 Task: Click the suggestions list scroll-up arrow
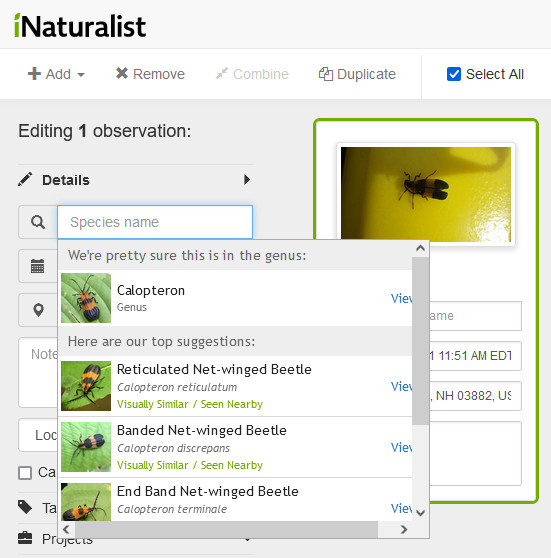(x=420, y=248)
